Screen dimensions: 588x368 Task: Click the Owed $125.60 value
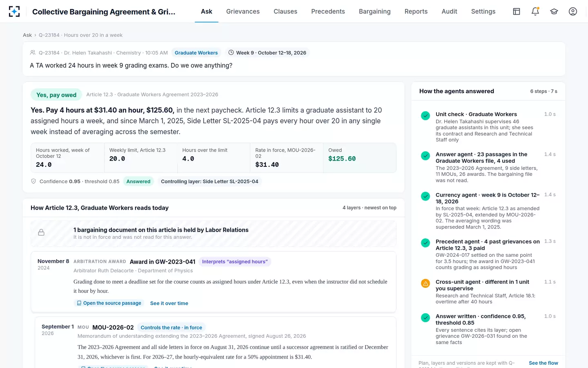[x=342, y=159]
